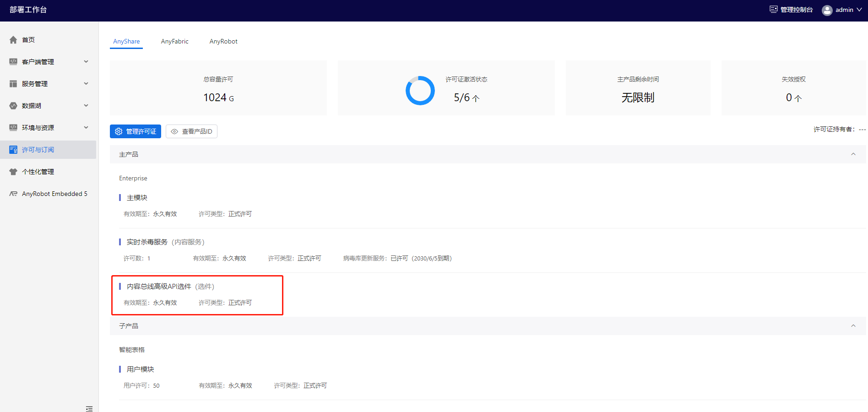
Task: Click the 客户端管理 sidebar icon
Action: [x=13, y=62]
